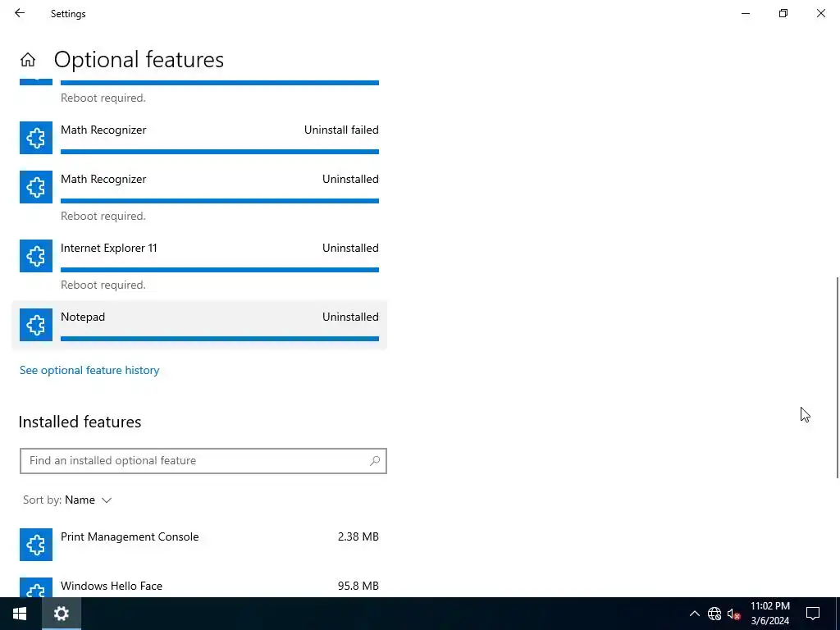Click the Optional features page title
This screenshot has width=840, height=630.
(139, 59)
